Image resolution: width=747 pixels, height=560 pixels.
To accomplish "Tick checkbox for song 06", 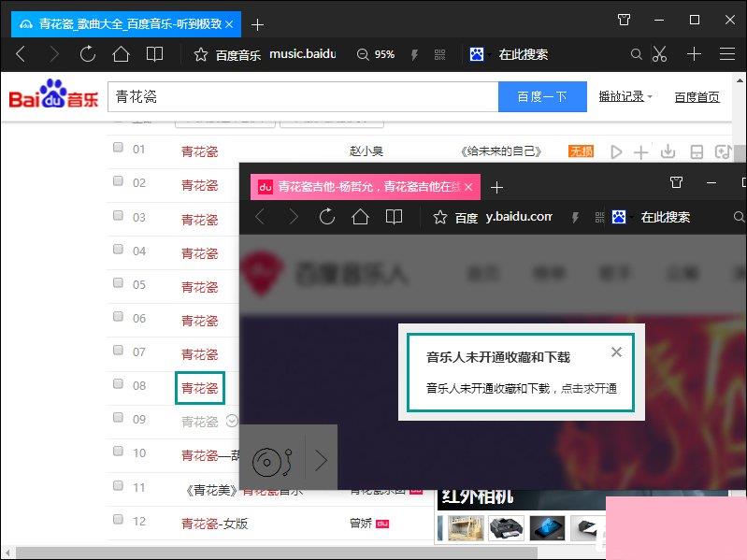I will (118, 317).
